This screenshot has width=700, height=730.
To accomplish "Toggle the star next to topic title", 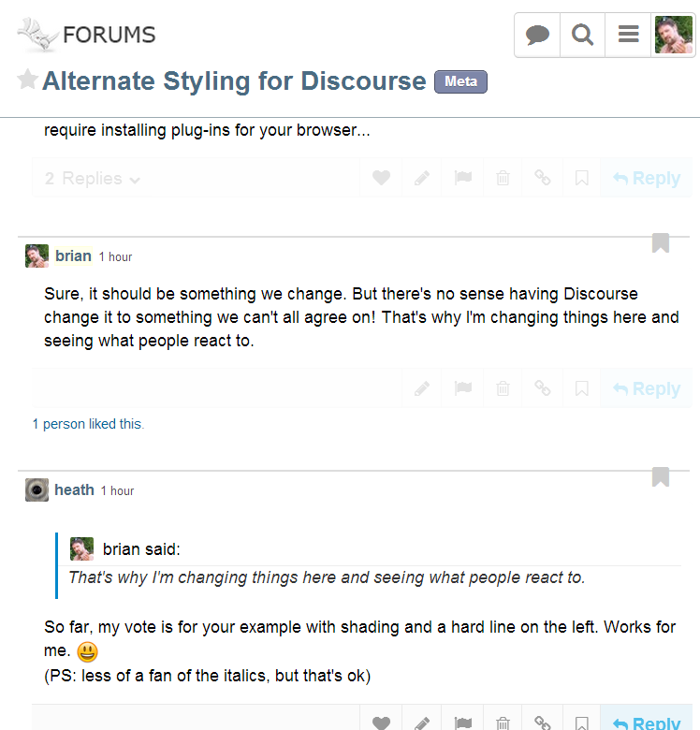I will [27, 80].
